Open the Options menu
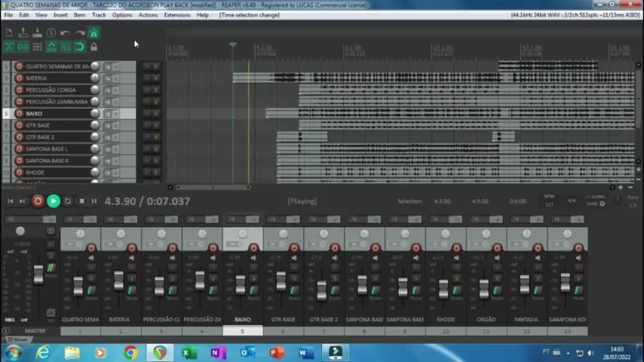The image size is (644, 362). click(122, 15)
